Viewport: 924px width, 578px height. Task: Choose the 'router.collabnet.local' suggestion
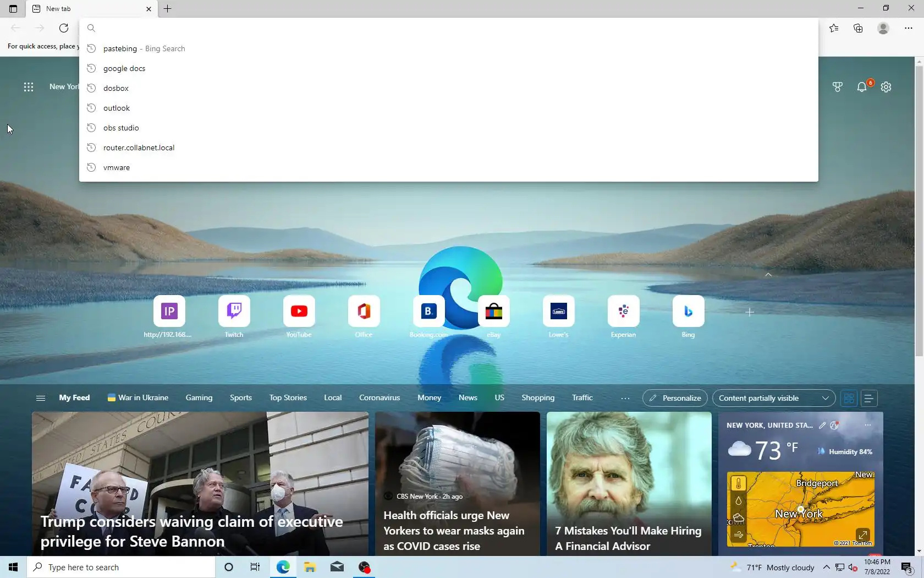point(449,148)
